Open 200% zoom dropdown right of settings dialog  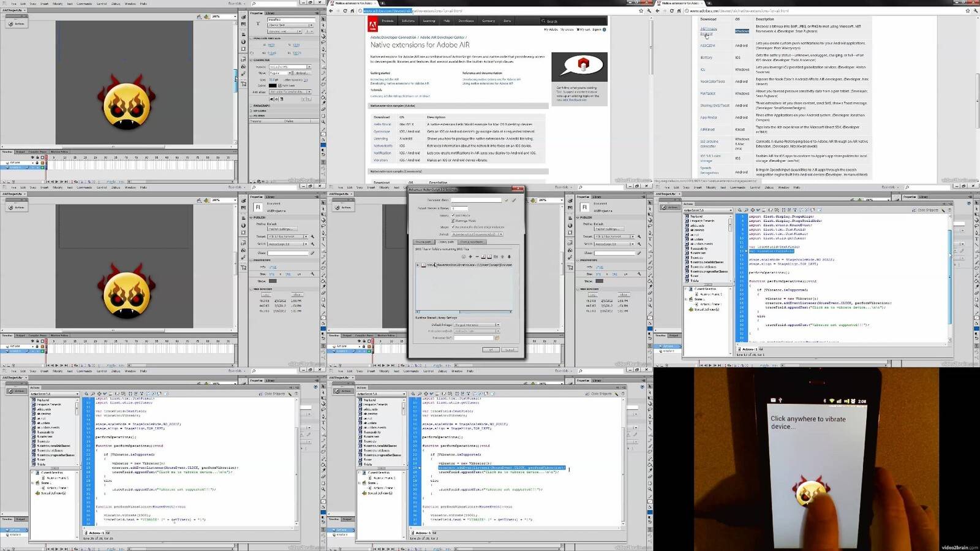[551, 200]
